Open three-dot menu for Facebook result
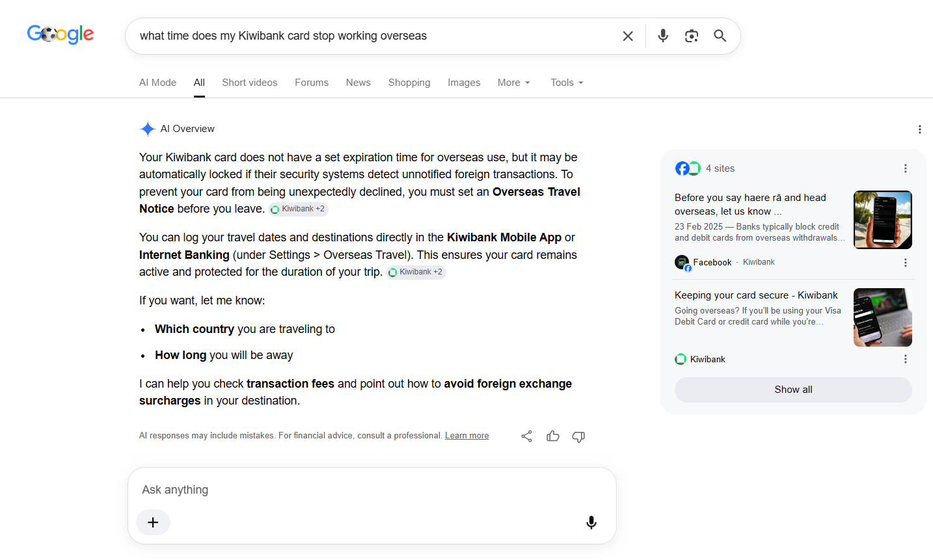The width and height of the screenshot is (933, 560). pos(905,263)
